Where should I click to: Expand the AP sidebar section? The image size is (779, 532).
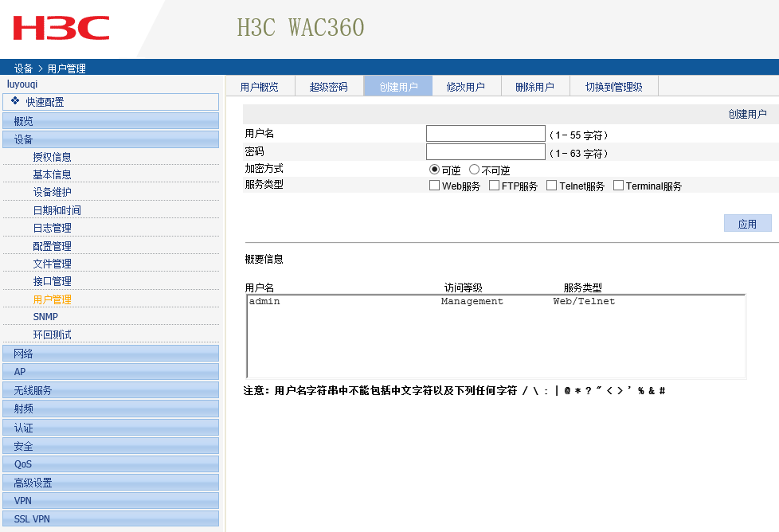[x=110, y=372]
